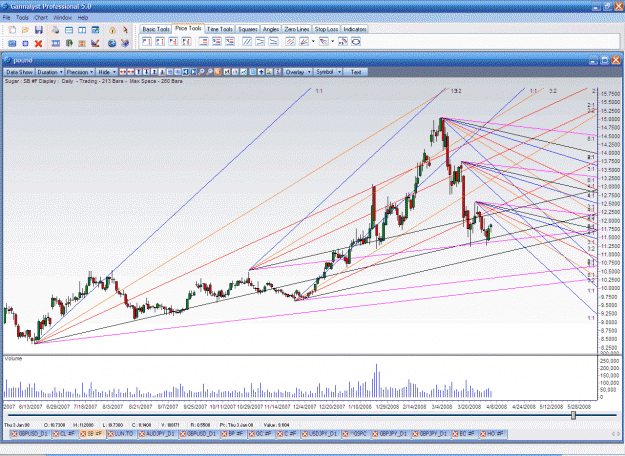This screenshot has height=456, width=625.
Task: Click the Volume panel label
Action: pyautogui.click(x=13, y=359)
